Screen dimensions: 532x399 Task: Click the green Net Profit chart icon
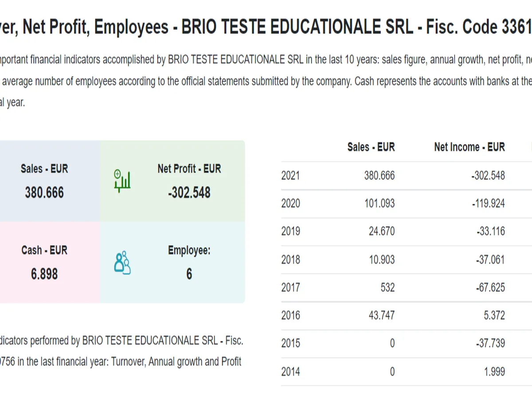tap(122, 180)
